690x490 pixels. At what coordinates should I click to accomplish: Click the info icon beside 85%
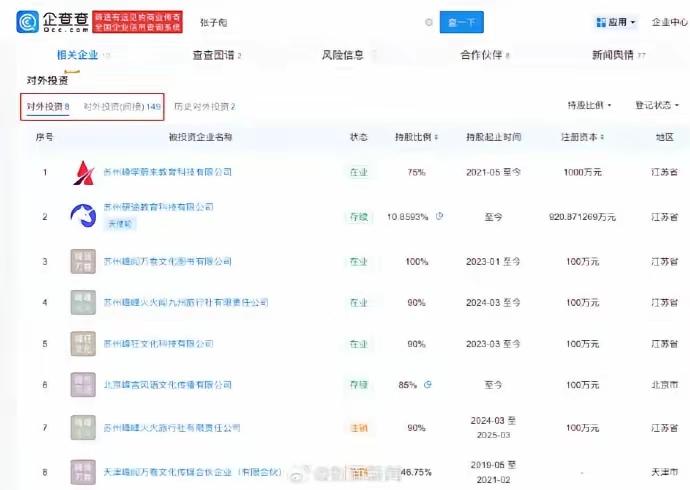[x=428, y=384]
